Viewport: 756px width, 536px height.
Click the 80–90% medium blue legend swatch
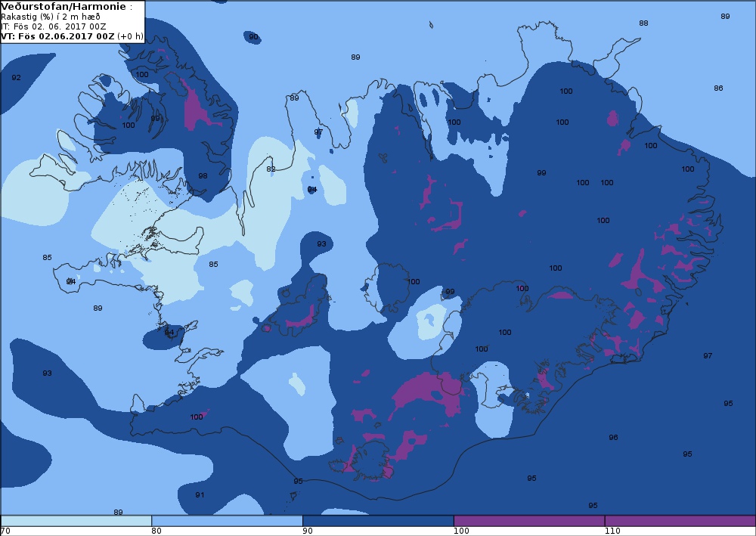coord(227,521)
